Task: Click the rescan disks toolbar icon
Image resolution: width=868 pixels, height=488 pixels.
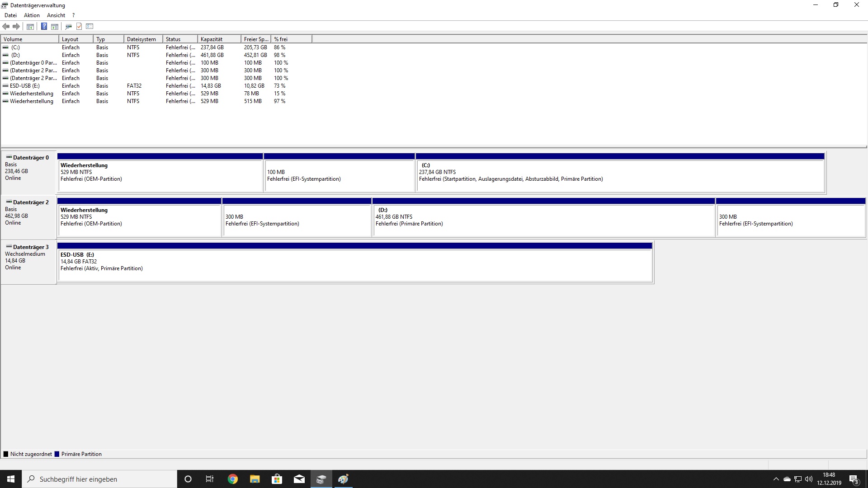Action: 68,26
